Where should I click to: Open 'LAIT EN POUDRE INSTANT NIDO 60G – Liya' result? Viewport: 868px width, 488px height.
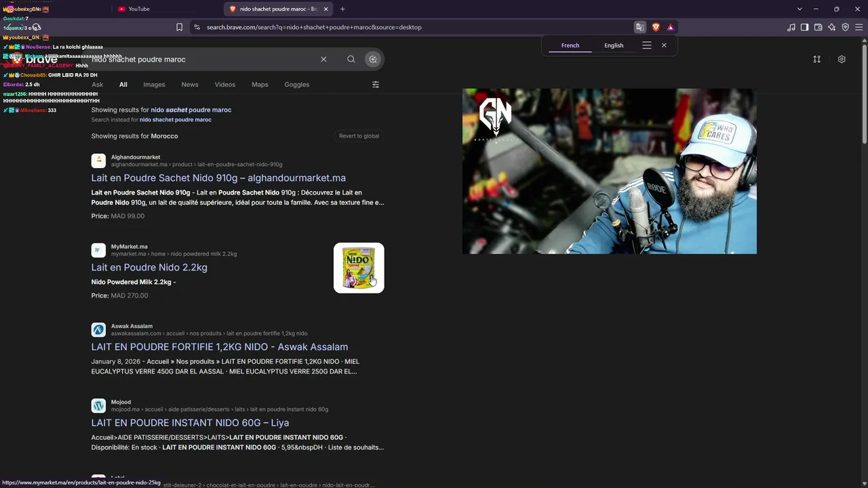[x=190, y=423]
